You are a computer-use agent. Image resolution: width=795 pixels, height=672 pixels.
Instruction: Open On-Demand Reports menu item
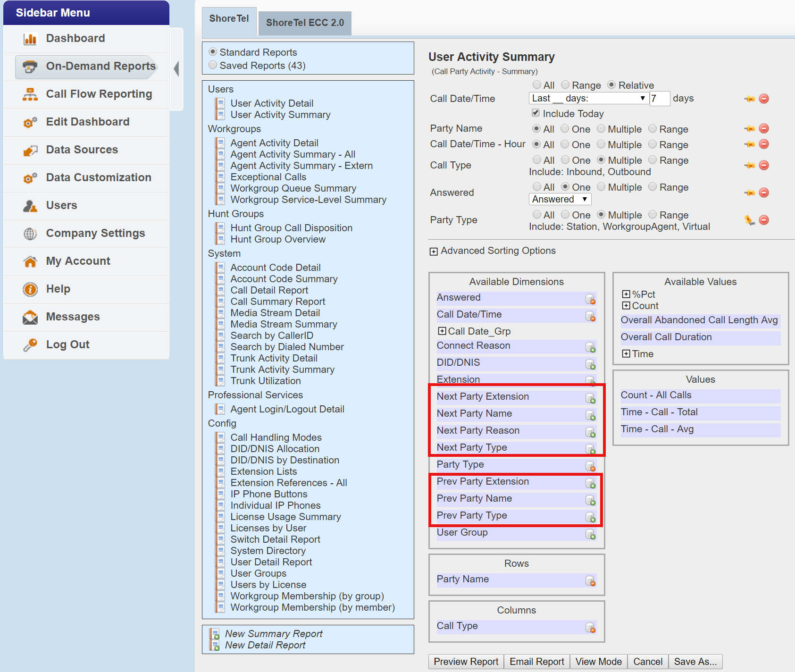point(100,66)
